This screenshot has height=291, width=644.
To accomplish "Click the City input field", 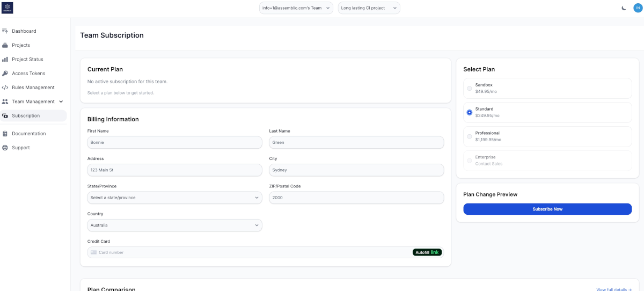I will [356, 170].
